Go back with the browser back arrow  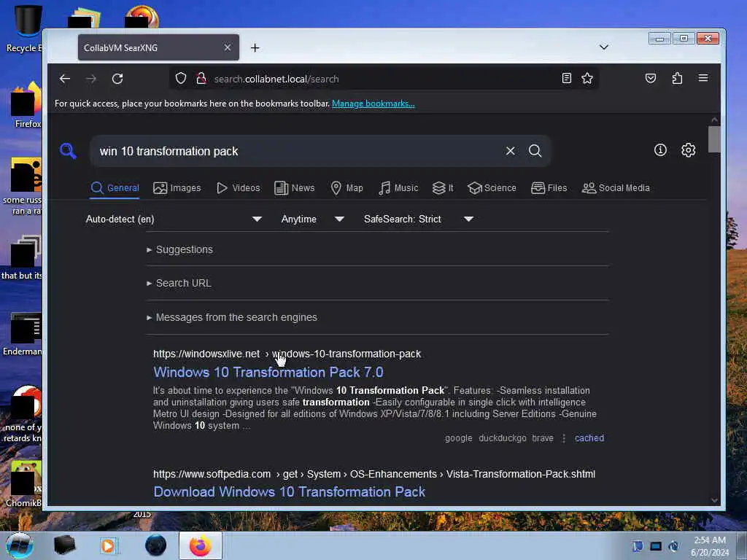coord(65,79)
